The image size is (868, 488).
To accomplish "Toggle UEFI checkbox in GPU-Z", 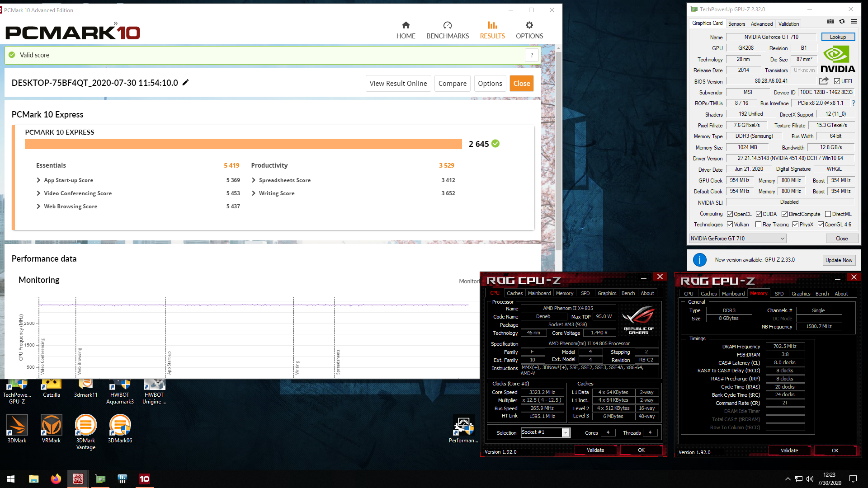I will coord(837,81).
